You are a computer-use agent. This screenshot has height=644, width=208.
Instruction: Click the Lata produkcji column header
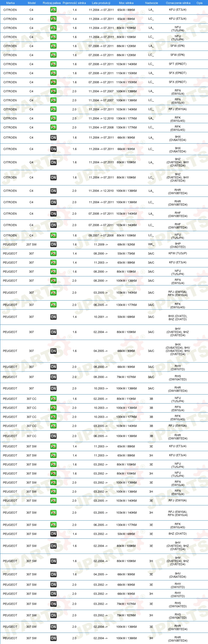pos(101,3)
